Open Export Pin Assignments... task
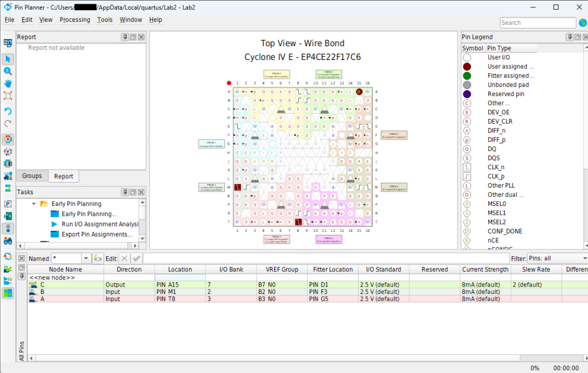 tap(97, 235)
